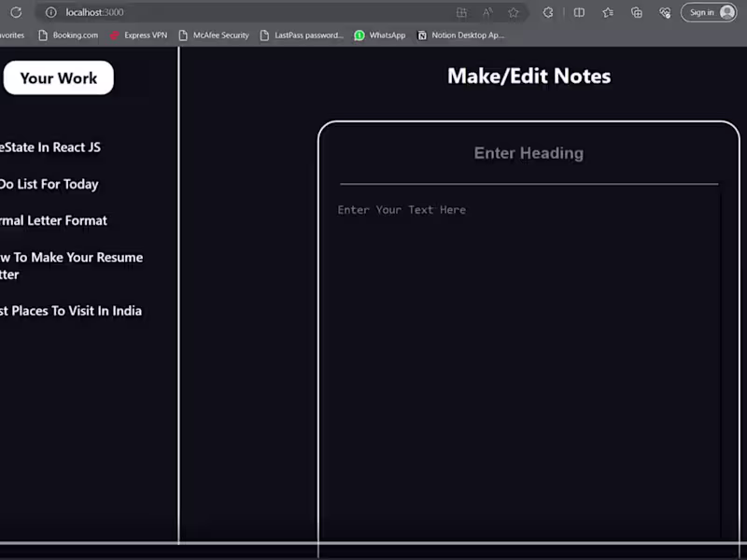Click the Make/Edit Notes title
Viewport: 747px width, 560px height.
[x=529, y=77]
